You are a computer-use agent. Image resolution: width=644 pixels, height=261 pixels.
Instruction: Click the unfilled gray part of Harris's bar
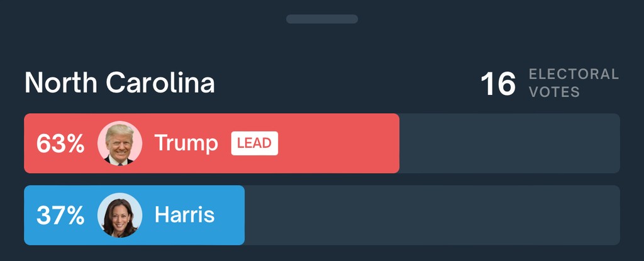(x=432, y=215)
